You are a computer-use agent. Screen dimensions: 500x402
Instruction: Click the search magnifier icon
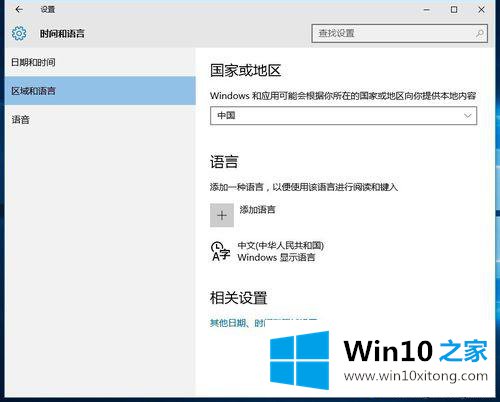point(480,33)
